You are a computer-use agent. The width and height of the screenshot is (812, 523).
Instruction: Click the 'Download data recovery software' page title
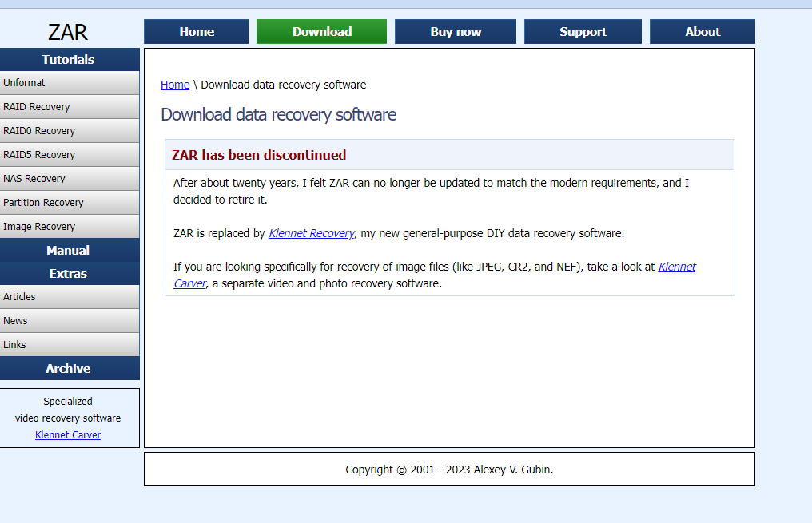[x=279, y=114]
